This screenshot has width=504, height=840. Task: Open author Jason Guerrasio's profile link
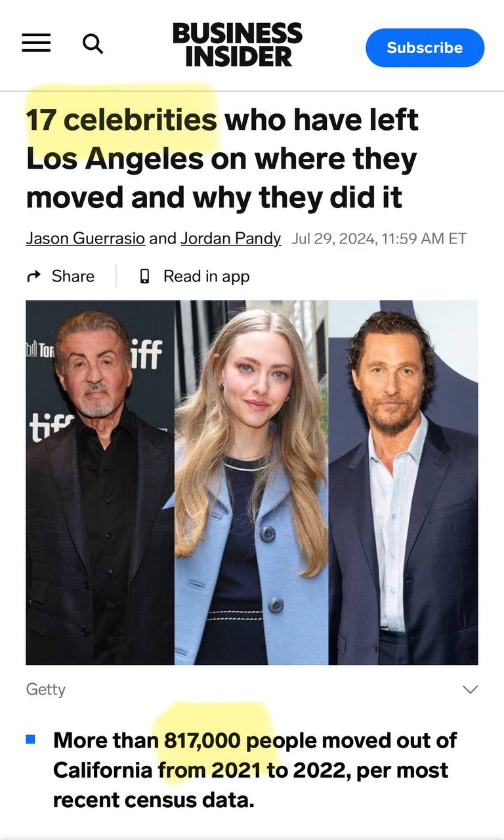(x=85, y=238)
